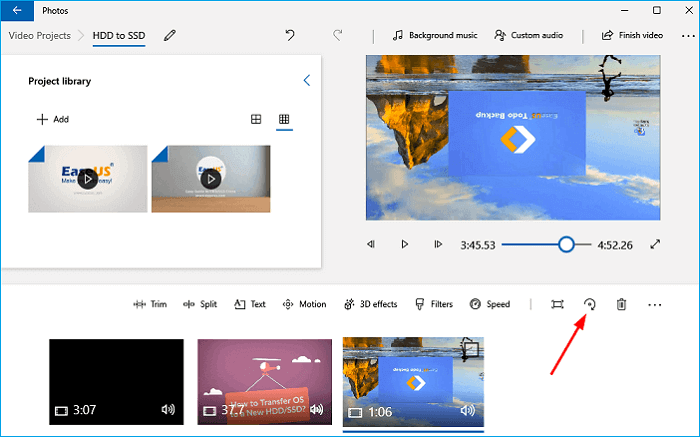Click the rotate clip icon
This screenshot has width=700, height=437.
(x=589, y=304)
